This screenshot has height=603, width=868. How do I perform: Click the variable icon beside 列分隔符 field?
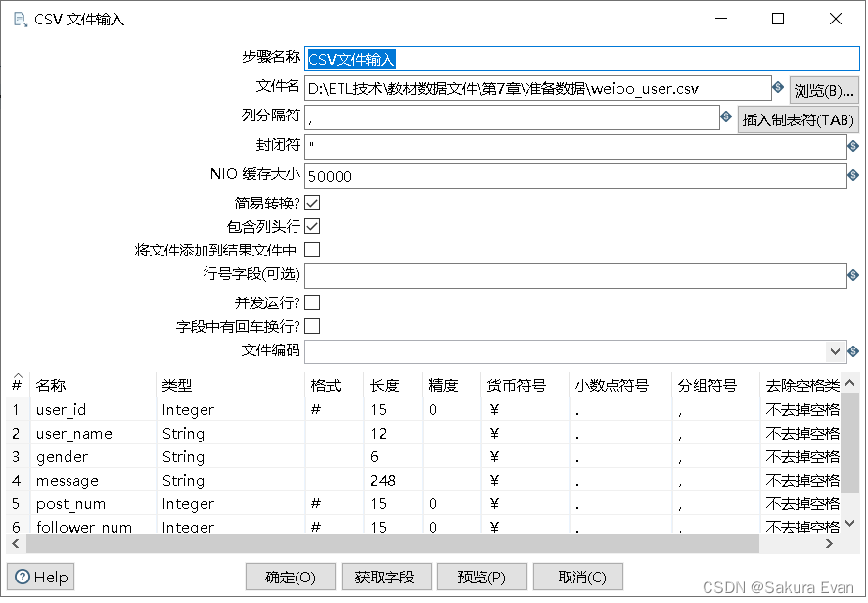[x=725, y=117]
